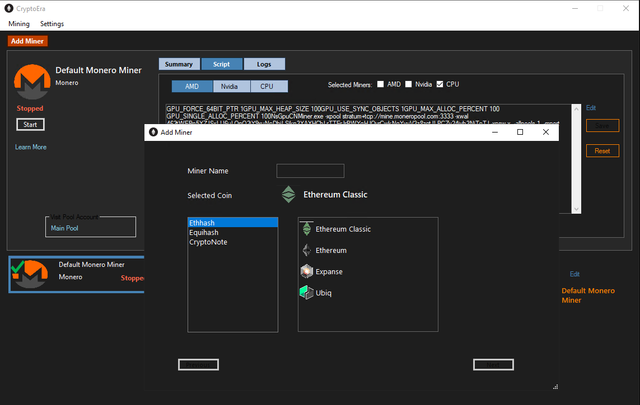The image size is (640, 405).
Task: Maximize the Add Miner dialog
Action: 520,132
